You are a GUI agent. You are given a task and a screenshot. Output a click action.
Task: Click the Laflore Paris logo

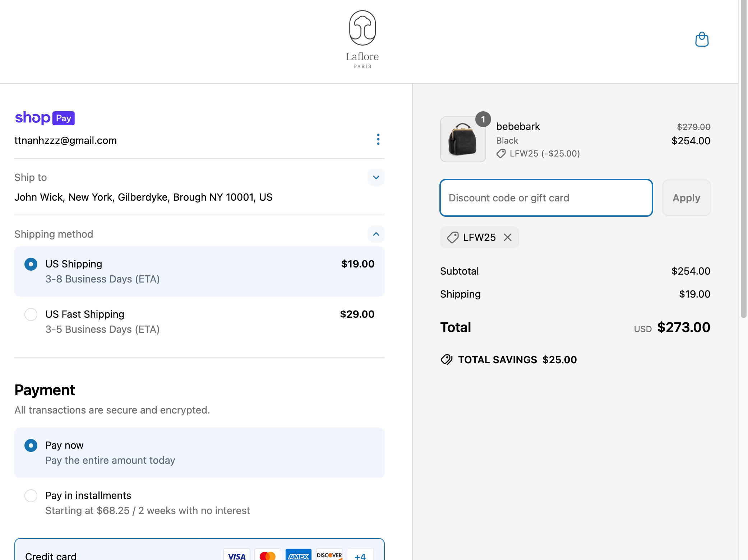(362, 39)
